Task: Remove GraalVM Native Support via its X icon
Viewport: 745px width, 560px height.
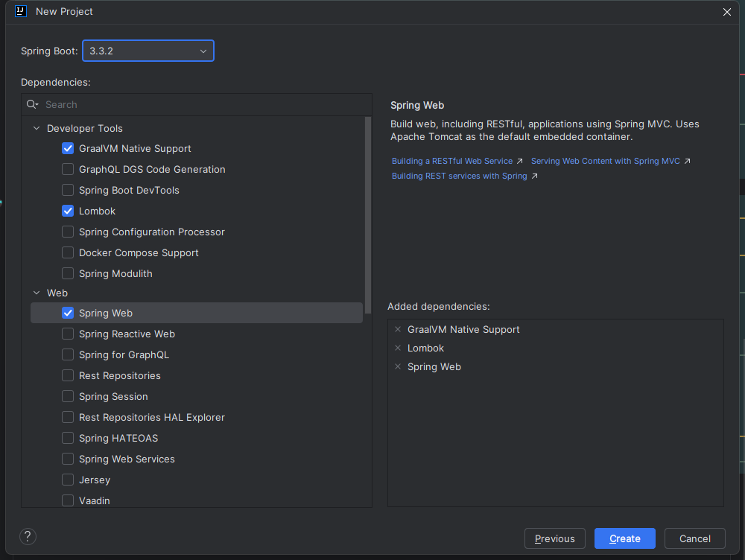Action: click(398, 329)
